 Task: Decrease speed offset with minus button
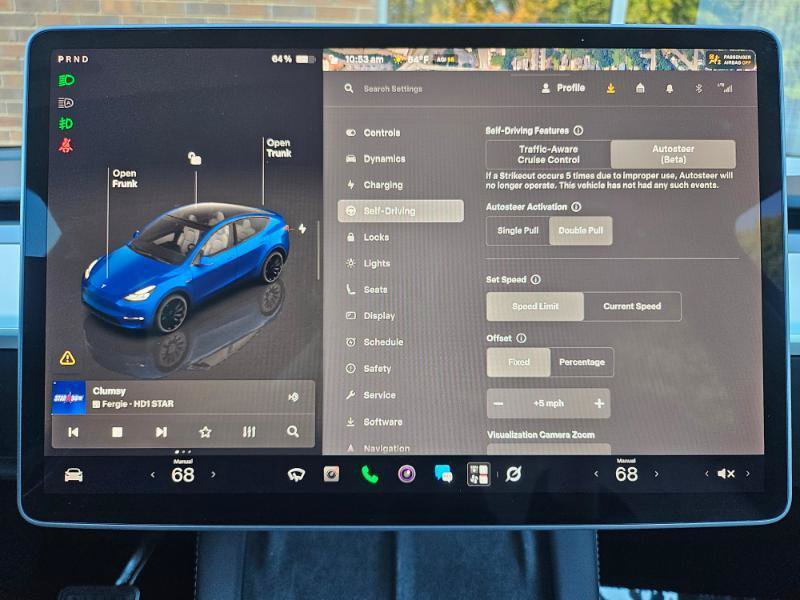(x=499, y=404)
